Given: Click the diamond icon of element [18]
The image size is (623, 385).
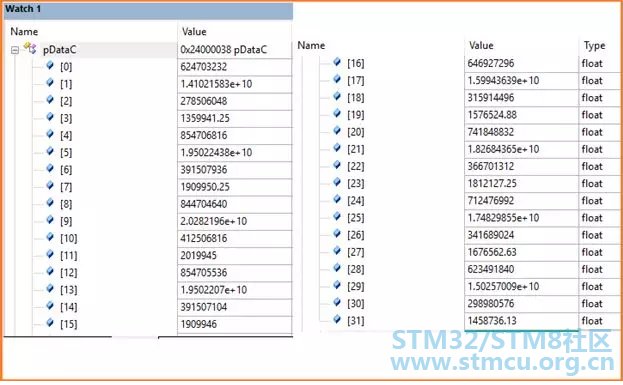Looking at the screenshot, I should (337, 96).
